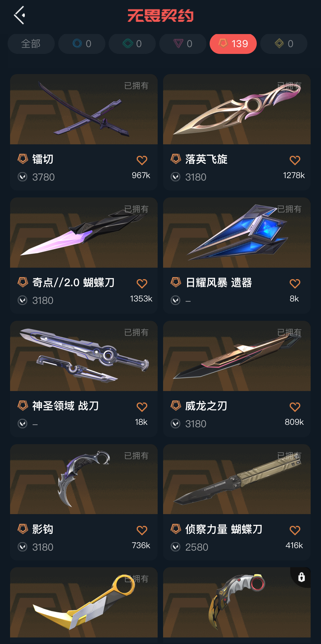Image resolution: width=321 pixels, height=644 pixels.
Task: Open the 镭切 katana thumbnail
Action: pyautogui.click(x=84, y=109)
